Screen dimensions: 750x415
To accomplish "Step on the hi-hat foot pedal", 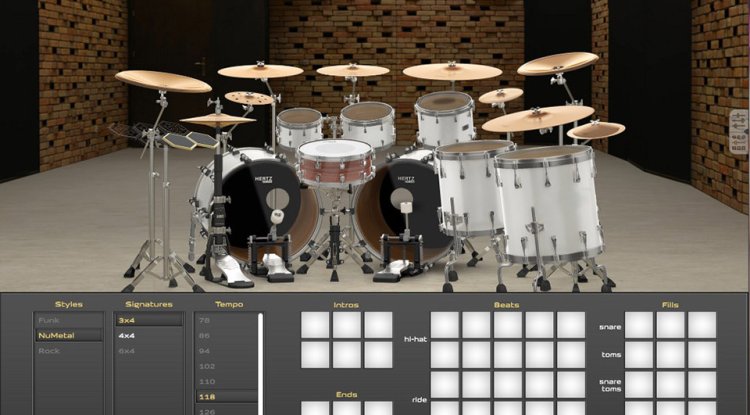I will [x=231, y=270].
